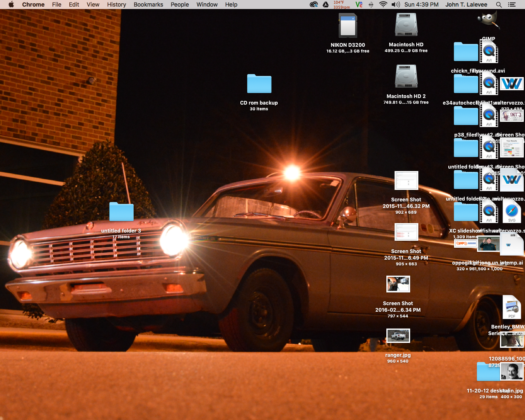Screen dimensions: 525x420
Task: Select the stalin.jpg portrait thumbnail
Action: 512,372
